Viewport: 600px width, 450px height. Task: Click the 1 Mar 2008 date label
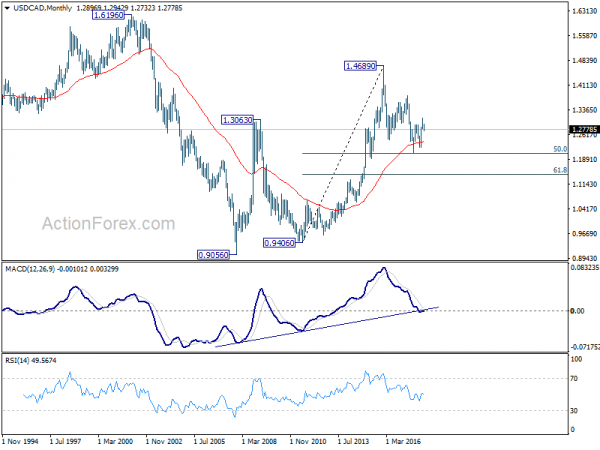coord(259,442)
